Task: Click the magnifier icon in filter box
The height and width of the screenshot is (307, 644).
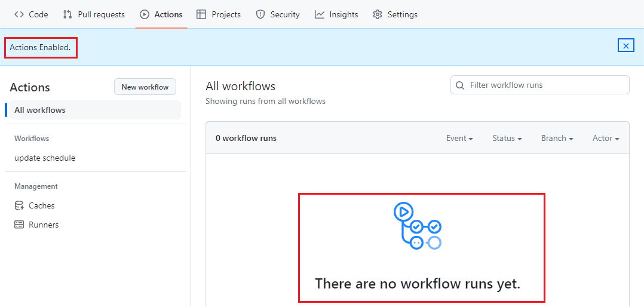Action: 460,85
